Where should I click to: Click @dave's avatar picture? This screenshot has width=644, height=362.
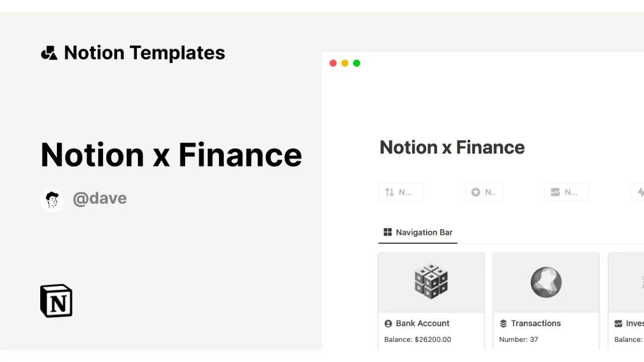pos(52,200)
